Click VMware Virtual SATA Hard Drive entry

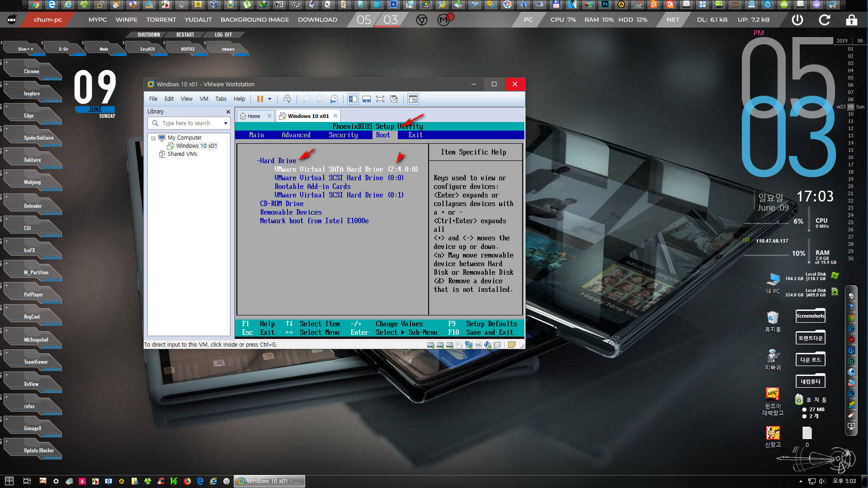(x=346, y=169)
